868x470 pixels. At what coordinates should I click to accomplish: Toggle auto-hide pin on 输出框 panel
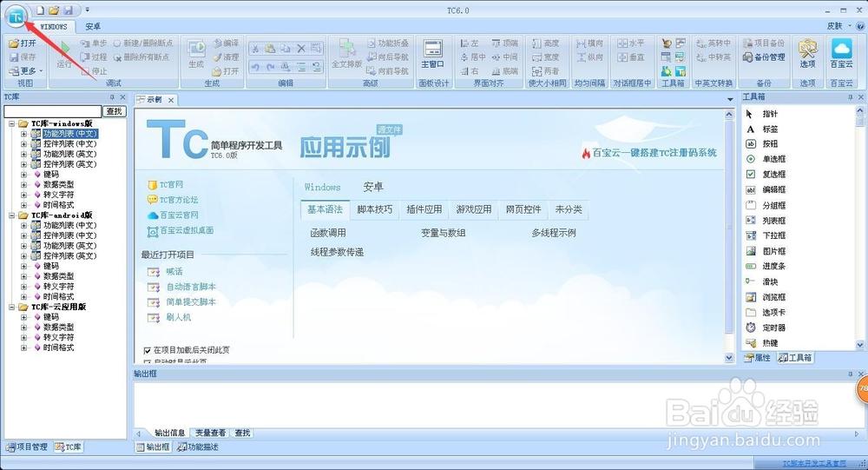pos(851,374)
